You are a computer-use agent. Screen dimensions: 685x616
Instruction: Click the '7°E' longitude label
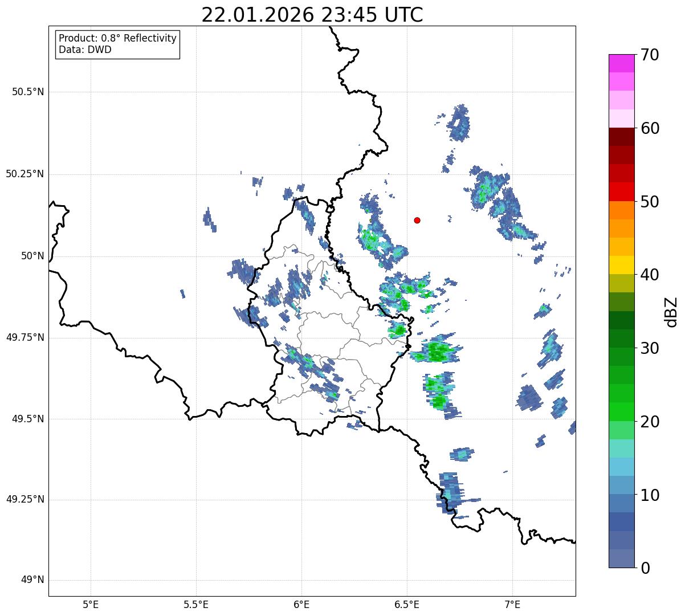click(512, 605)
